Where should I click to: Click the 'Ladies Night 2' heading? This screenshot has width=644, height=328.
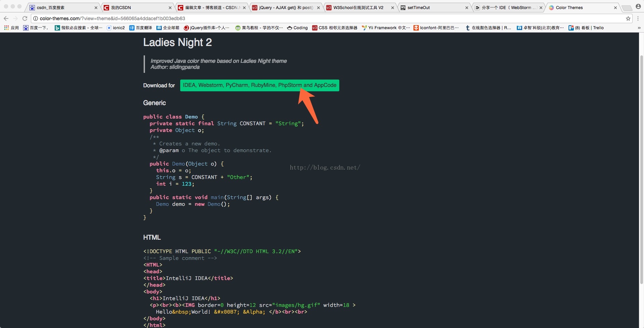178,42
